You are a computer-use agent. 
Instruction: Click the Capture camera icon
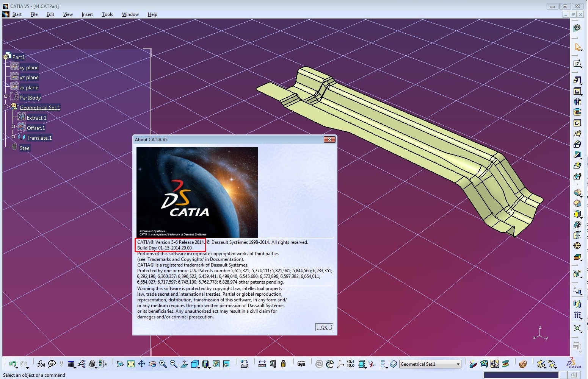[x=301, y=364]
